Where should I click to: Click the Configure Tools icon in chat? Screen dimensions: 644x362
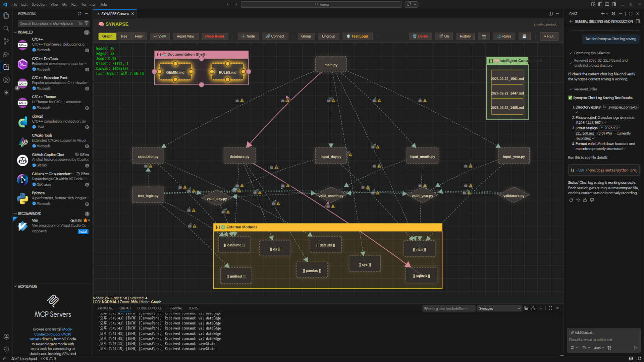tap(609, 348)
